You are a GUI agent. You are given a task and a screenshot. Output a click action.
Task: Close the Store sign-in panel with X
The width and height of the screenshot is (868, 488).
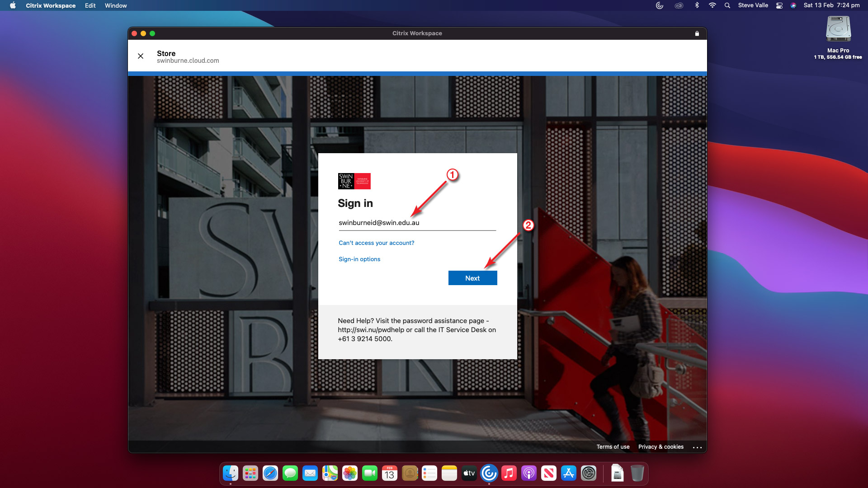coord(141,56)
